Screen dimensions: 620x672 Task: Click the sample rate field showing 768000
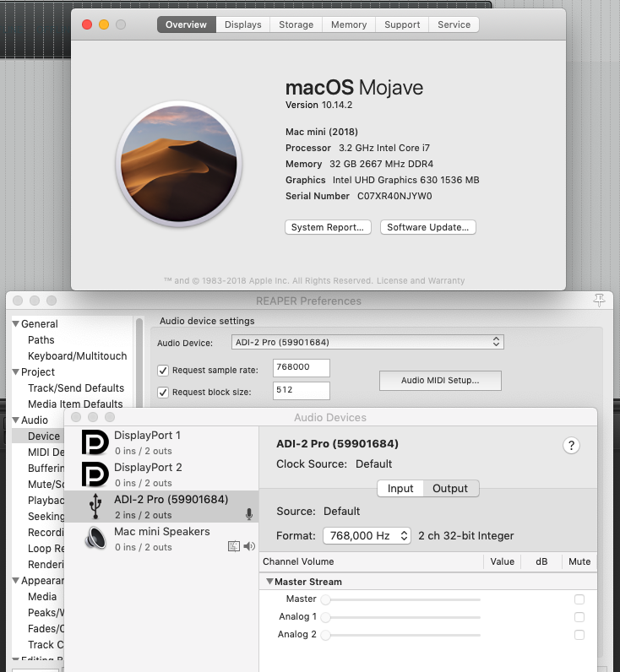click(301, 368)
